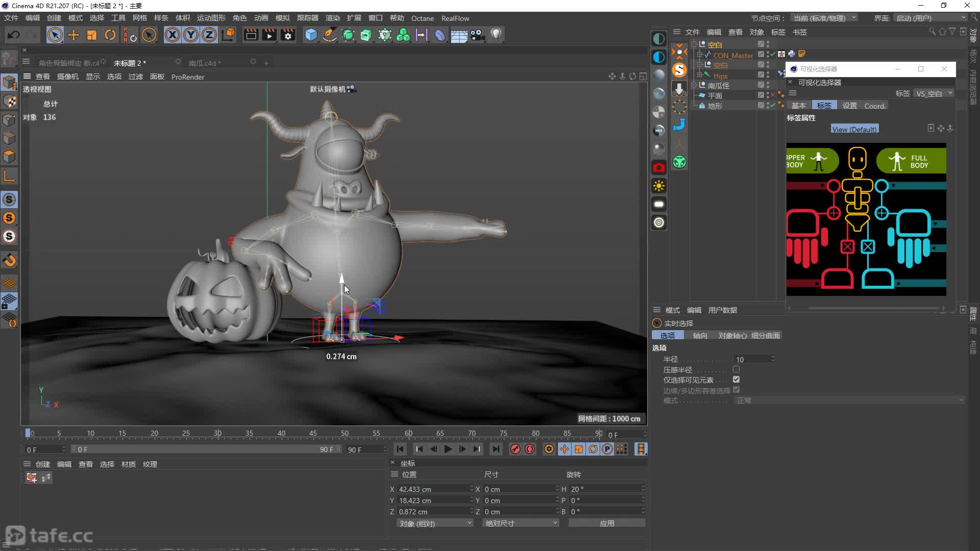Click the yellow sun icon in Octane strip
This screenshot has height=551, width=980.
659,186
